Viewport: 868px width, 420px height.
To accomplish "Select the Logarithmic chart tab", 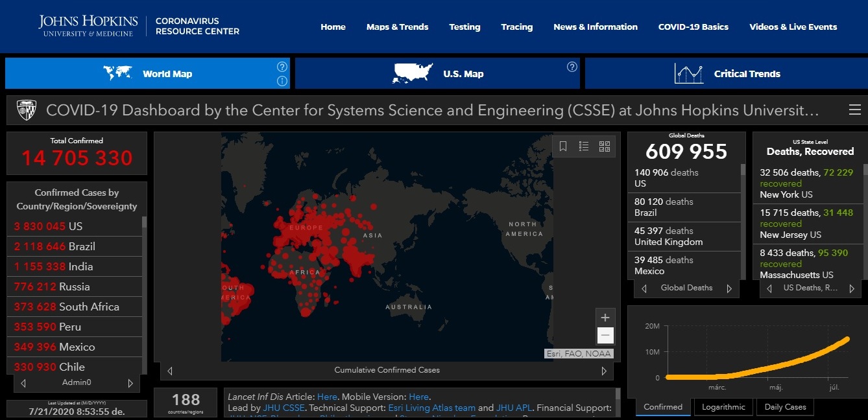I will [x=723, y=407].
